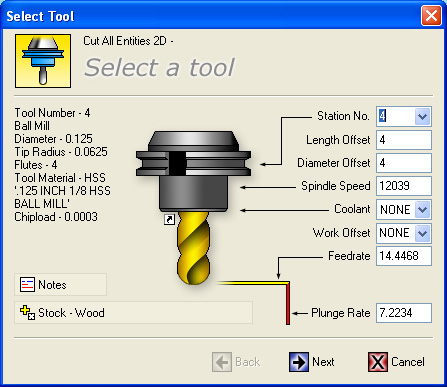Click the Next button label
447x387 pixels.
(x=323, y=362)
